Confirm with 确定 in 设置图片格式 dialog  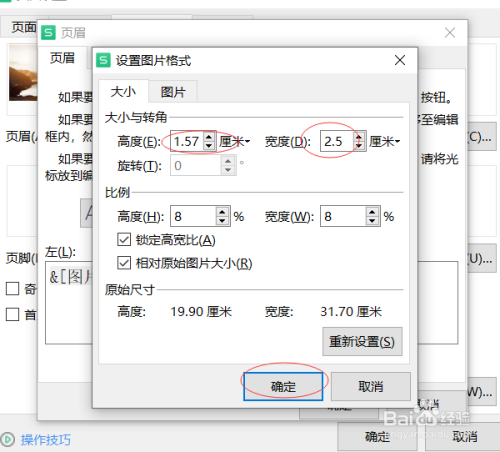283,387
